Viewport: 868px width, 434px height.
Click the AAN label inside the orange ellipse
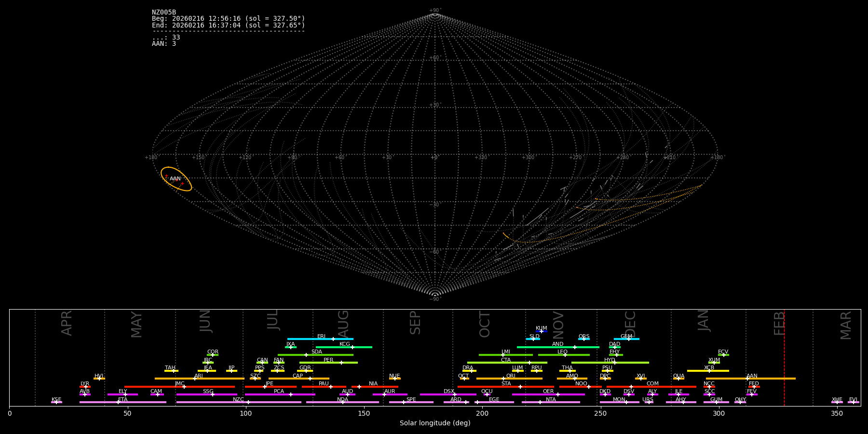175,179
